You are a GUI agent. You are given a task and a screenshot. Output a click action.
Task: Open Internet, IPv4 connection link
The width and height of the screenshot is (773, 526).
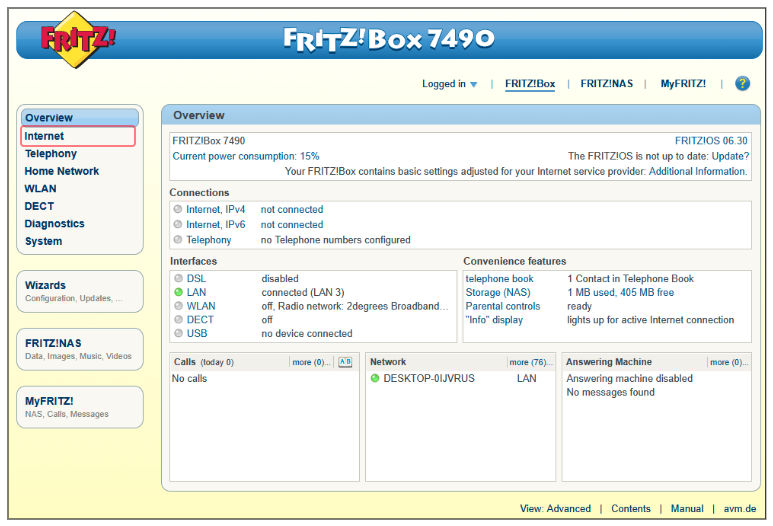215,210
